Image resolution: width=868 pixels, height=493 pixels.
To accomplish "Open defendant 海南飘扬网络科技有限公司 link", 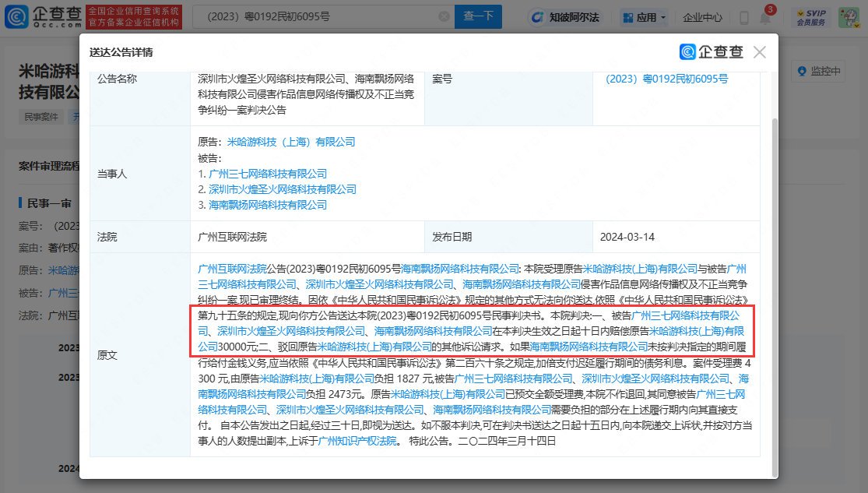I will [268, 205].
